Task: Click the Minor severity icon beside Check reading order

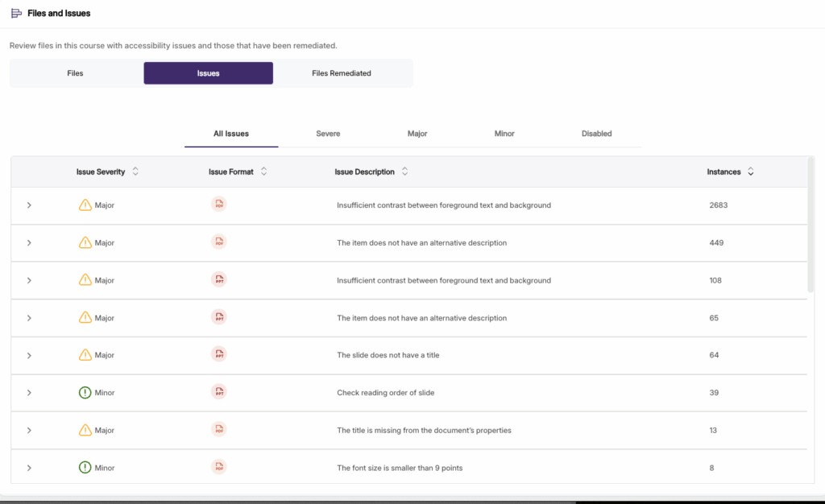Action: pyautogui.click(x=85, y=392)
